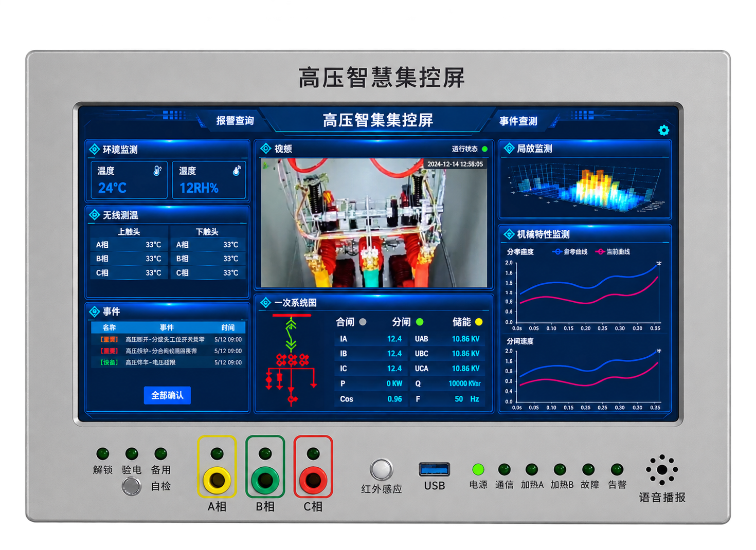Click the 上触头 column header
Viewport: 756px width, 550px height.
129,232
